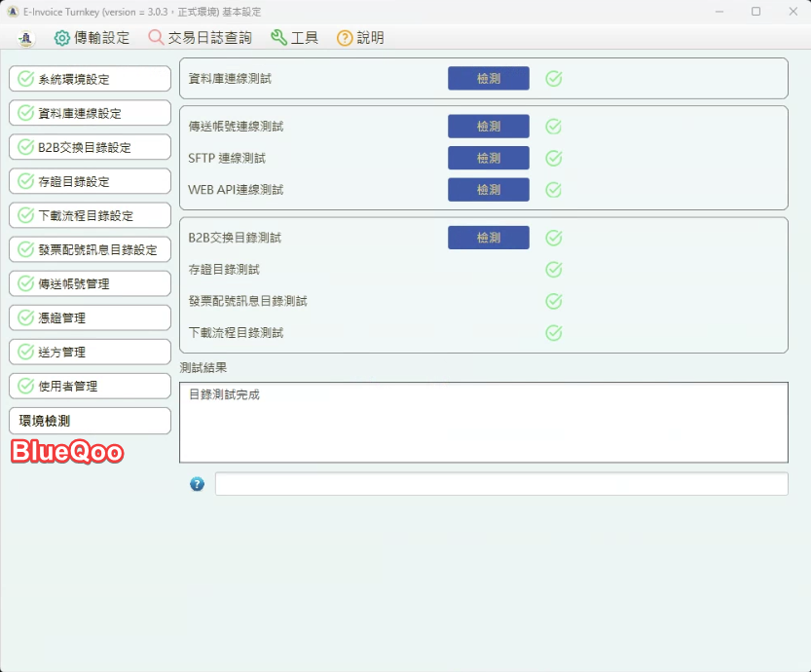Click green check icon beside 存證目錄測試
This screenshot has height=672, width=811.
coord(554,270)
